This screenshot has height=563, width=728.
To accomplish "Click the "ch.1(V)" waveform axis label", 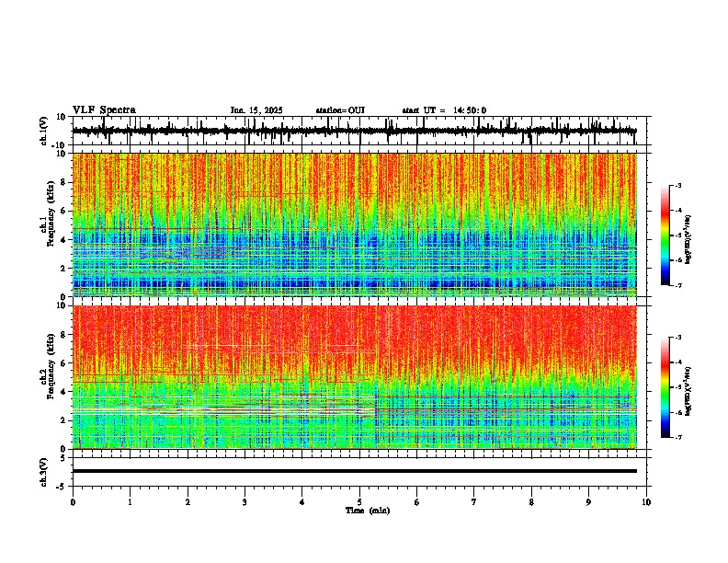I will (44, 131).
